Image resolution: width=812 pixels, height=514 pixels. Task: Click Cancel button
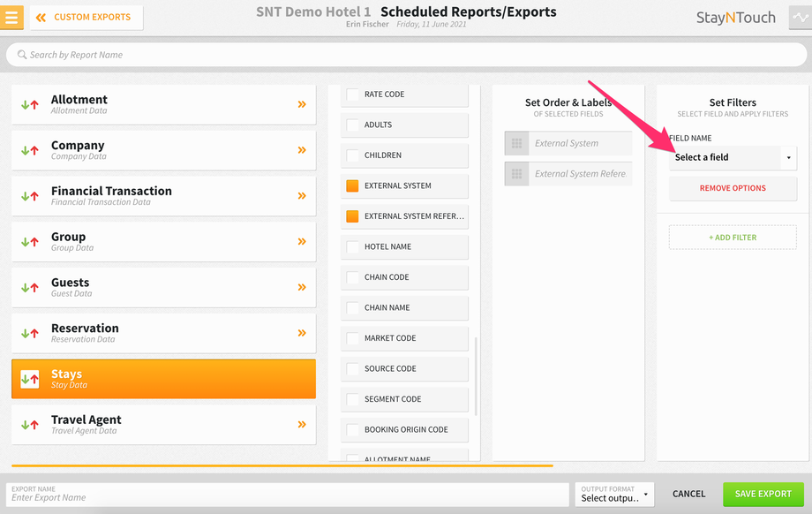(x=688, y=495)
